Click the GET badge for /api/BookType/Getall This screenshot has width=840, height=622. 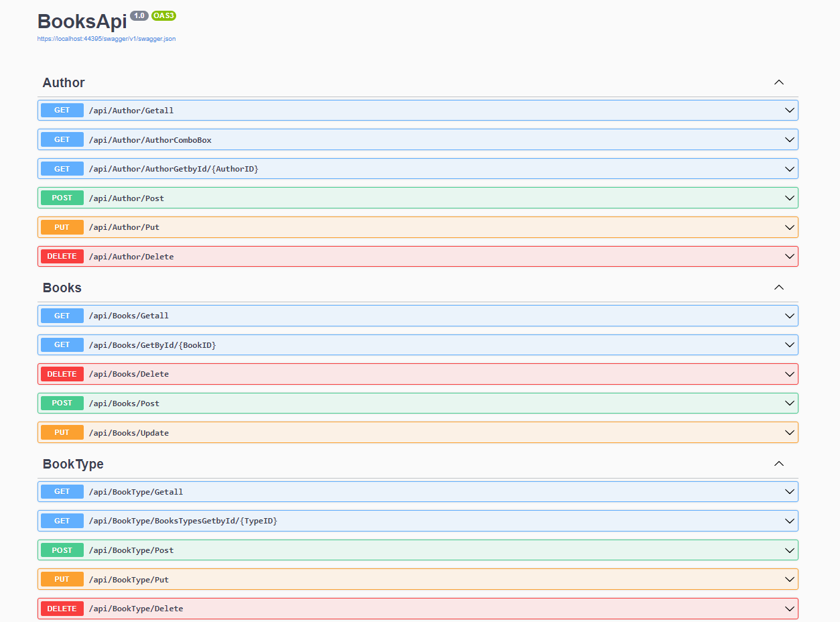click(x=62, y=491)
